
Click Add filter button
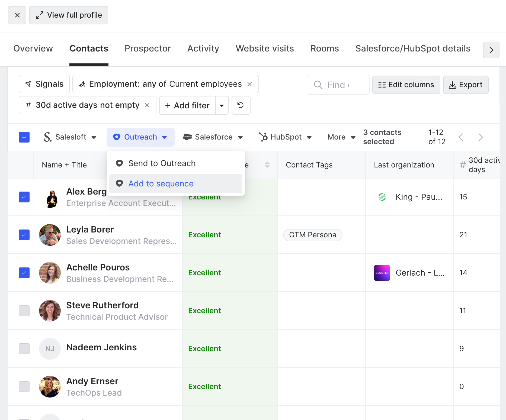pos(187,105)
